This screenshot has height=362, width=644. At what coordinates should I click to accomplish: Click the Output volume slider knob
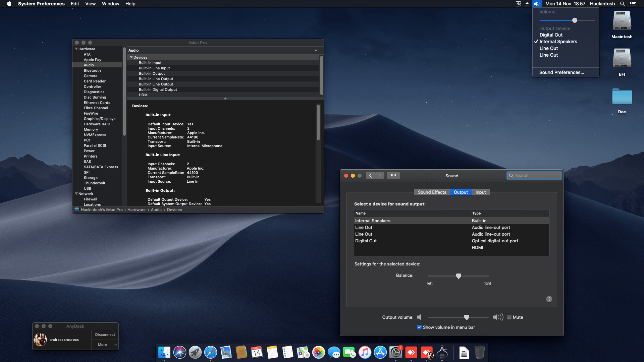pos(467,317)
